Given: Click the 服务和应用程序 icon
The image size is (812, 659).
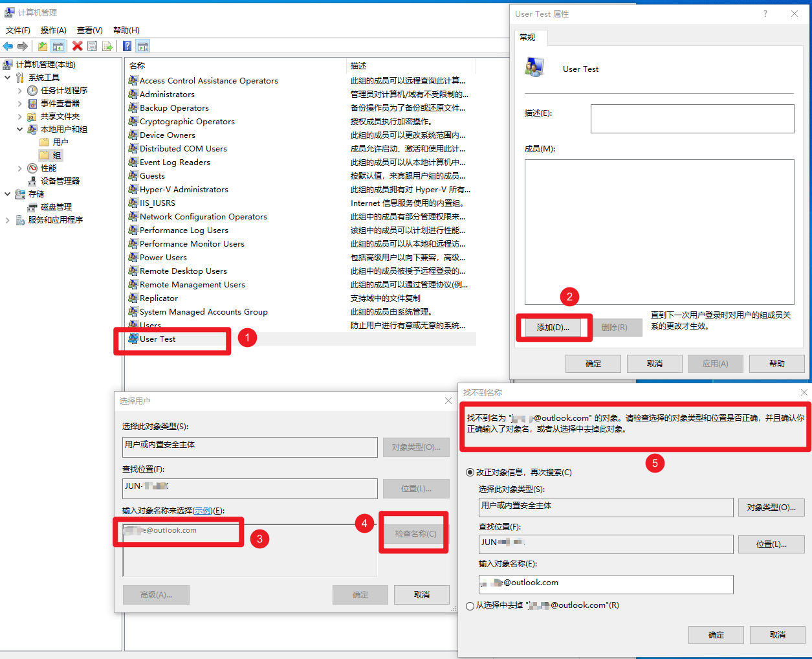Looking at the screenshot, I should tap(20, 220).
